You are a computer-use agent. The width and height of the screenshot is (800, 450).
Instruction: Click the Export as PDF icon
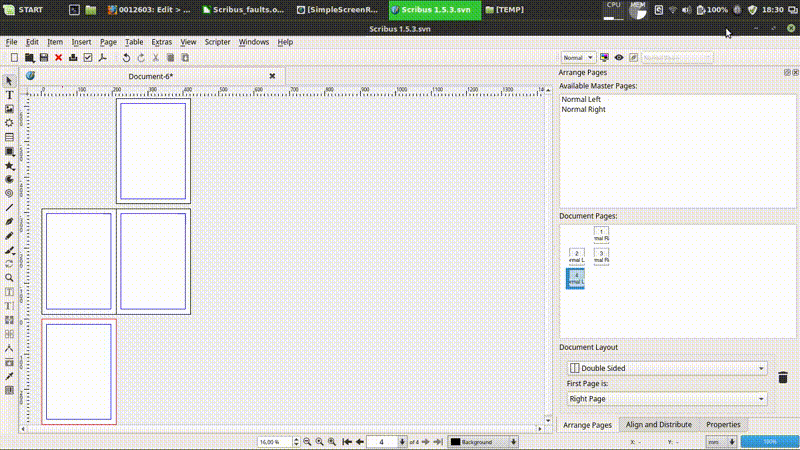(x=102, y=58)
